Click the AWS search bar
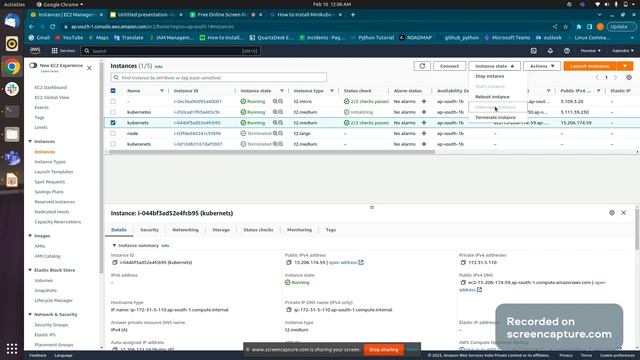Screen dimensions: 640x360 coord(170,51)
